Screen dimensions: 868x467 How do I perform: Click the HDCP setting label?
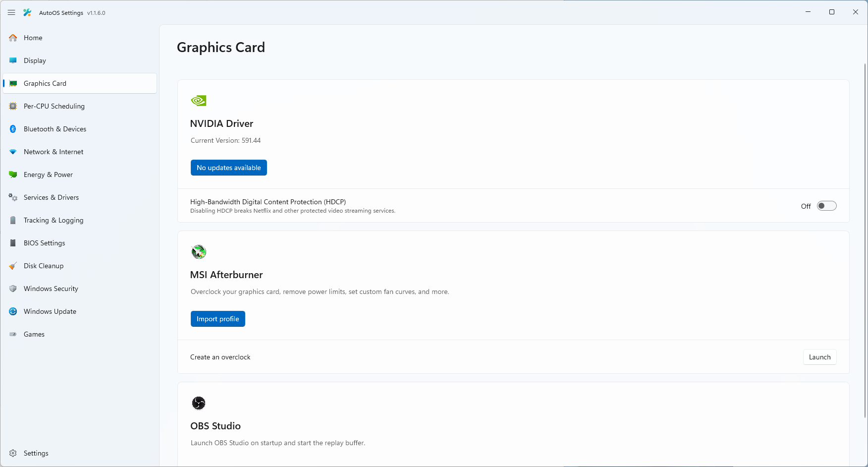pos(268,202)
